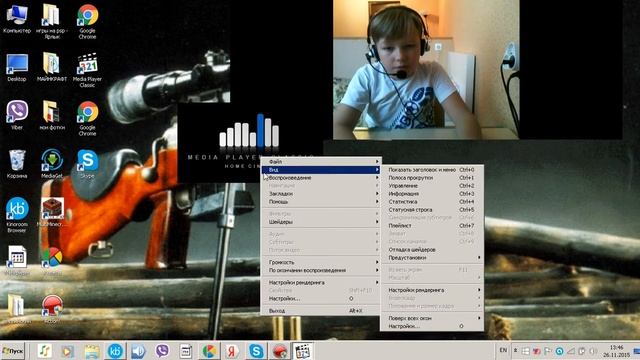
Task: Toggle the 'Статусная строка' bar
Action: [x=432, y=209]
